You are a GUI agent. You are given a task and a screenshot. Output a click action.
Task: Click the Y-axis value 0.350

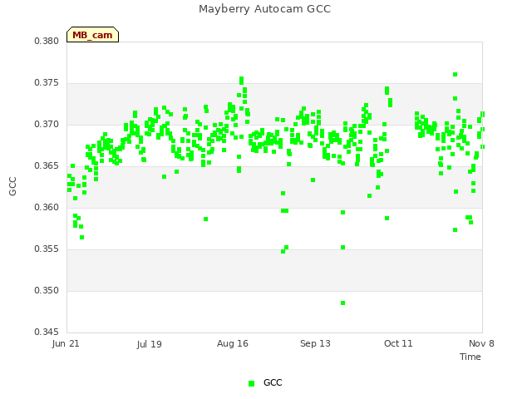(47, 290)
